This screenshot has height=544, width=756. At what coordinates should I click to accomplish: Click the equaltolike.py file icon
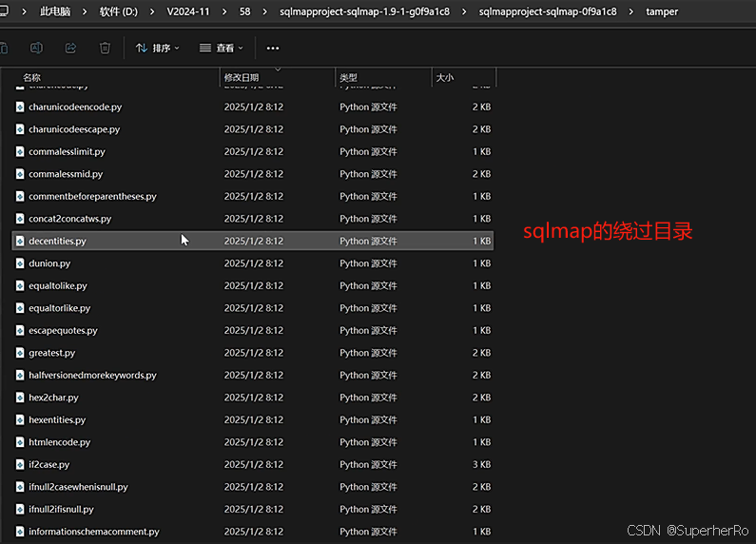(x=20, y=285)
